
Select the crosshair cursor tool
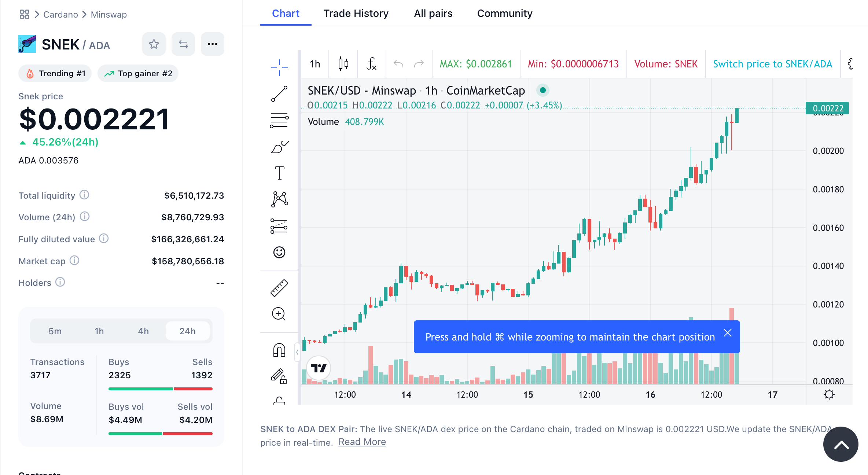[x=279, y=67]
